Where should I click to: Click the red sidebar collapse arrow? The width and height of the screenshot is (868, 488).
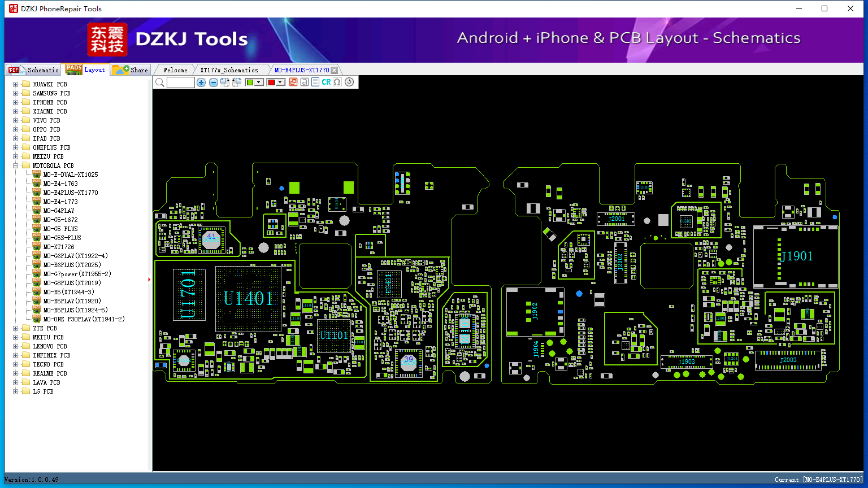(149, 279)
